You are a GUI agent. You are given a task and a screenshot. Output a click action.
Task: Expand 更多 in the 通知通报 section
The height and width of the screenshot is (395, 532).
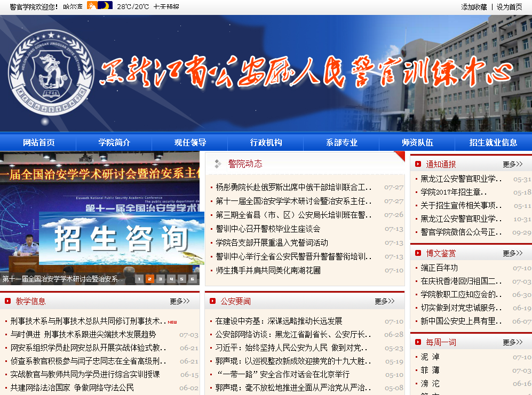[x=512, y=164]
